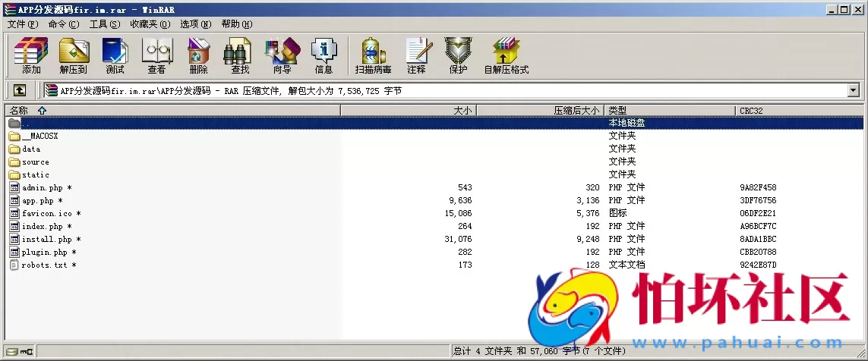
Task: Sort by 类型 column header
Action: 670,111
